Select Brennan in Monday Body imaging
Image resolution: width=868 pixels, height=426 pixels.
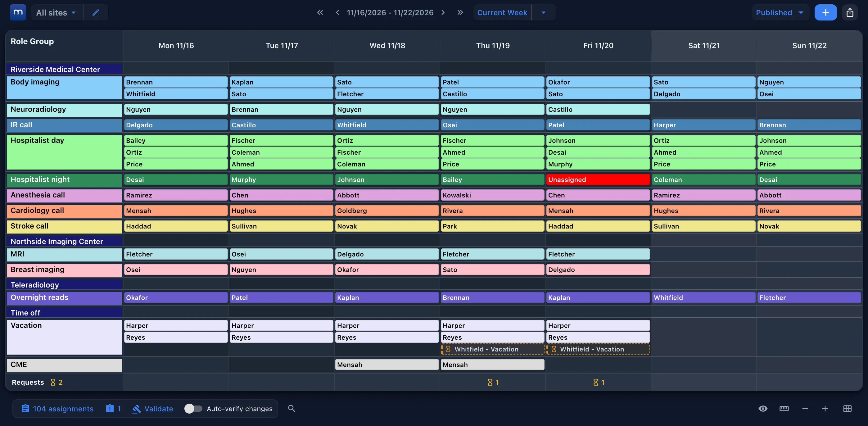click(x=175, y=82)
